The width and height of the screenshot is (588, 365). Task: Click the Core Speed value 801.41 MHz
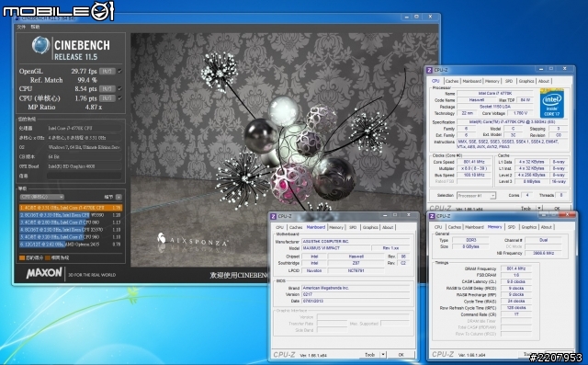coord(474,162)
